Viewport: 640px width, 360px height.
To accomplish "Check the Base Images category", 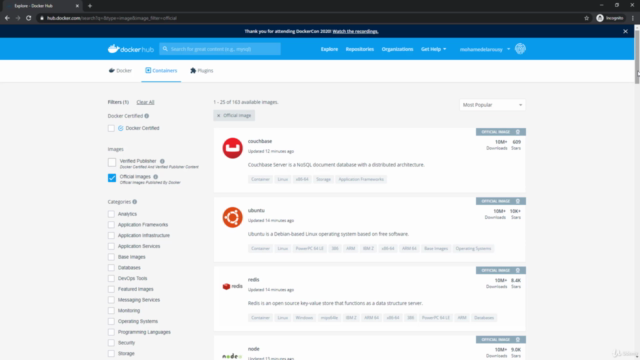I will tap(111, 257).
